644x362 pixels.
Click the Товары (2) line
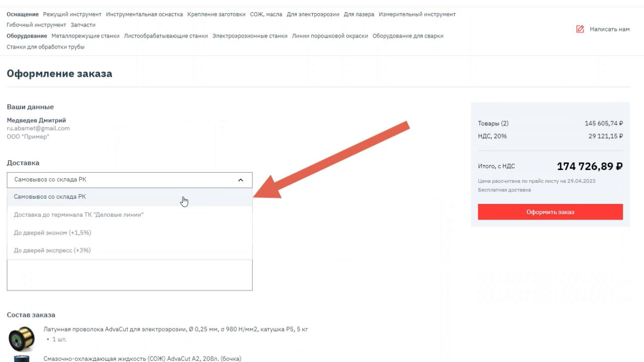493,123
